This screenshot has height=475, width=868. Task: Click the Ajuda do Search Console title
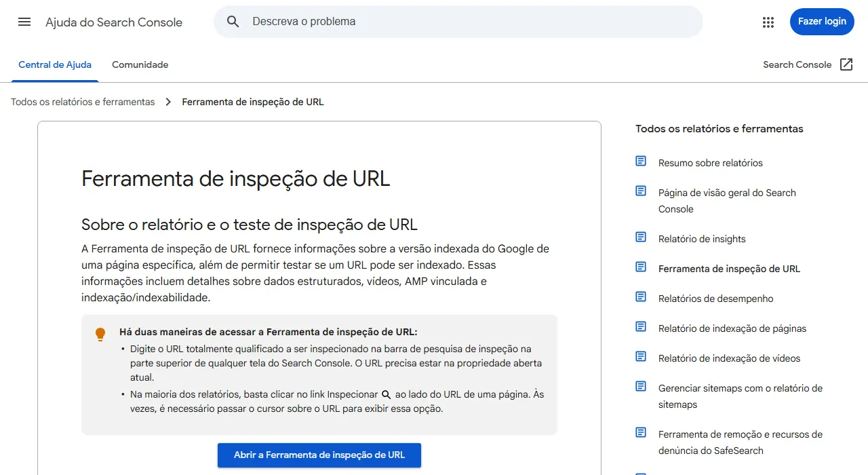(114, 22)
